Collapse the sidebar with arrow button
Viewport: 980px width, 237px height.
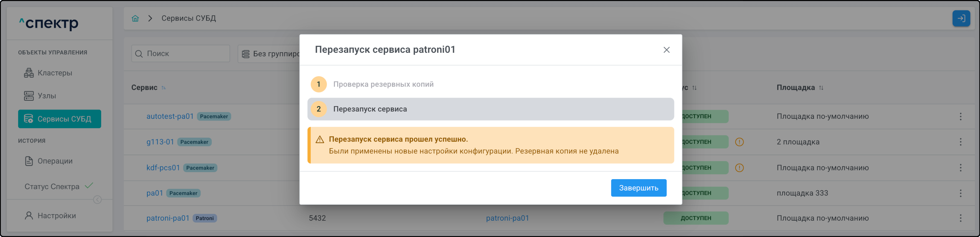[x=97, y=200]
